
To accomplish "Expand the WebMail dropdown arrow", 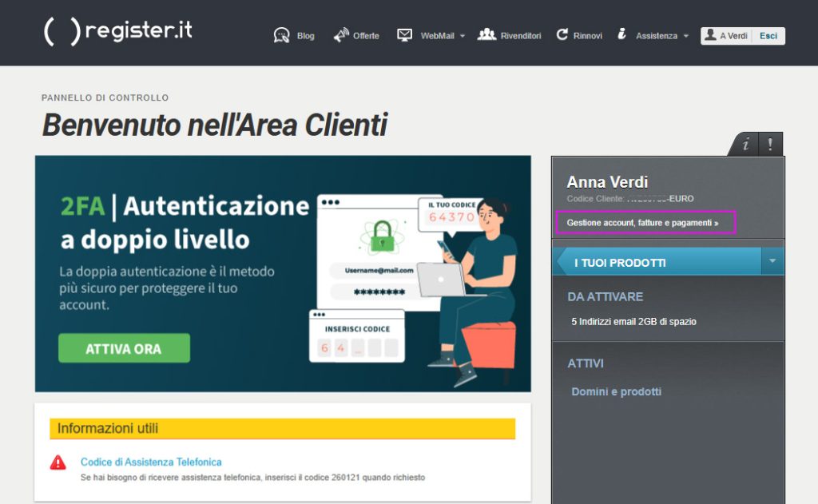I will 462,36.
